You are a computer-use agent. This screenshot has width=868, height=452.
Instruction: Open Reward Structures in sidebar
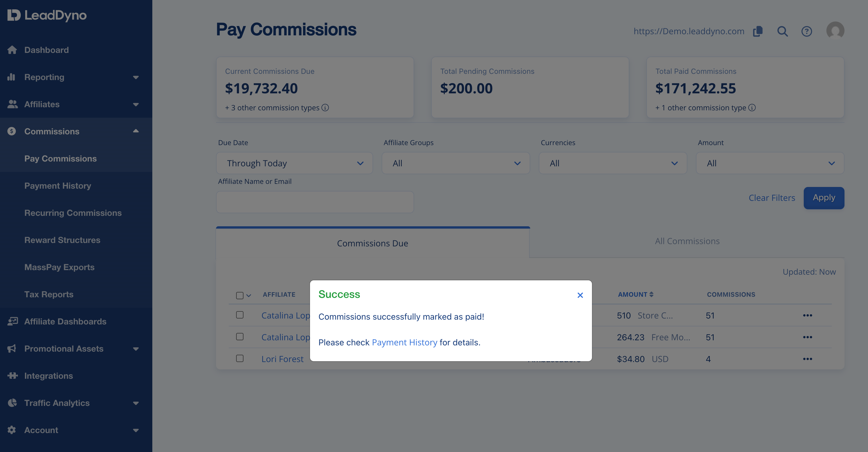[x=62, y=240]
